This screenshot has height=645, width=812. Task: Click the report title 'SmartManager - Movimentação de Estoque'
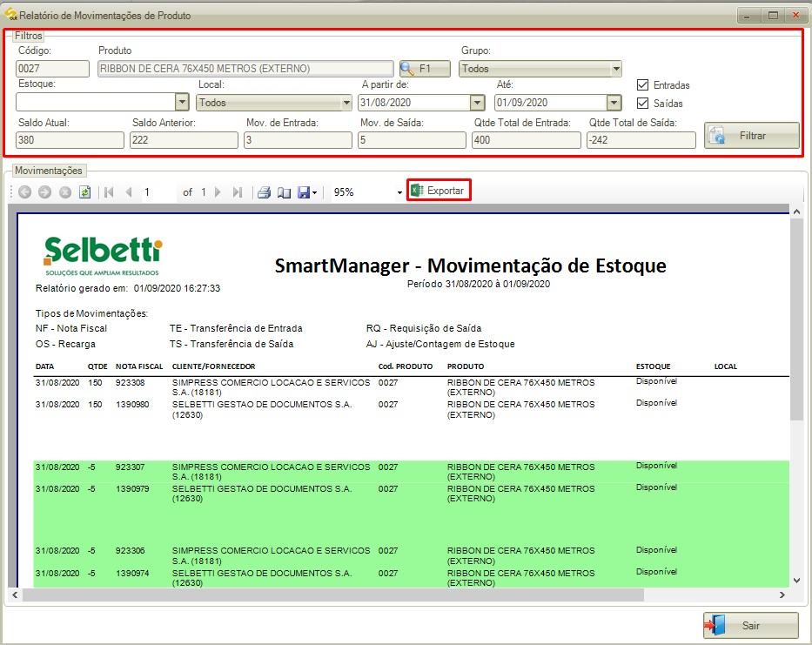click(470, 265)
